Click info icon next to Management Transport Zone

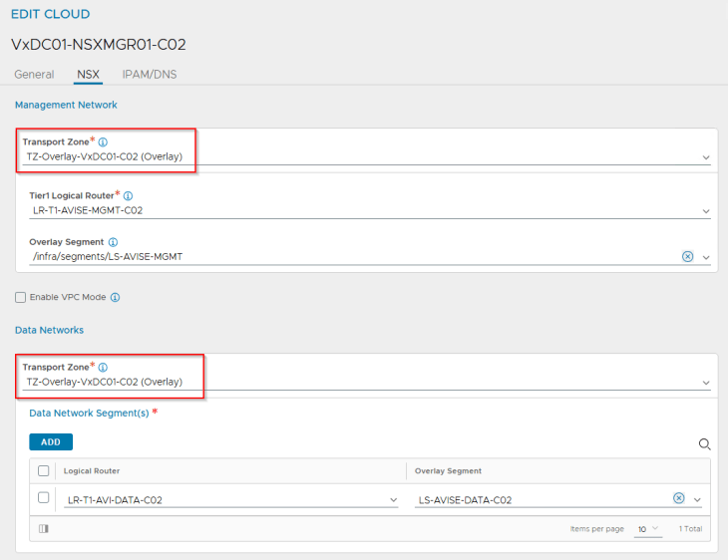click(103, 142)
